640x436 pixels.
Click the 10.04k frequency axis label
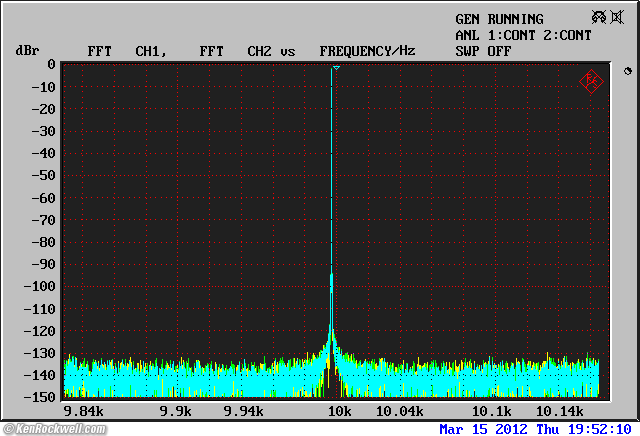(400, 411)
